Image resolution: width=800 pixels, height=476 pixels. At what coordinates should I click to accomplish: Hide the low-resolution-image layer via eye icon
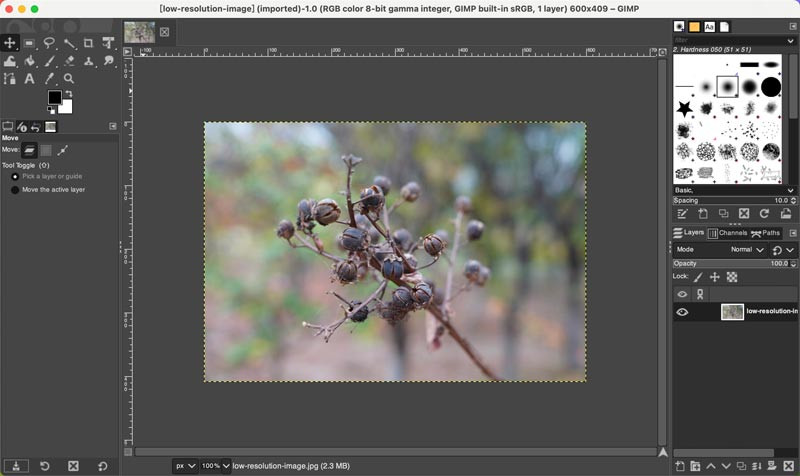pyautogui.click(x=683, y=312)
